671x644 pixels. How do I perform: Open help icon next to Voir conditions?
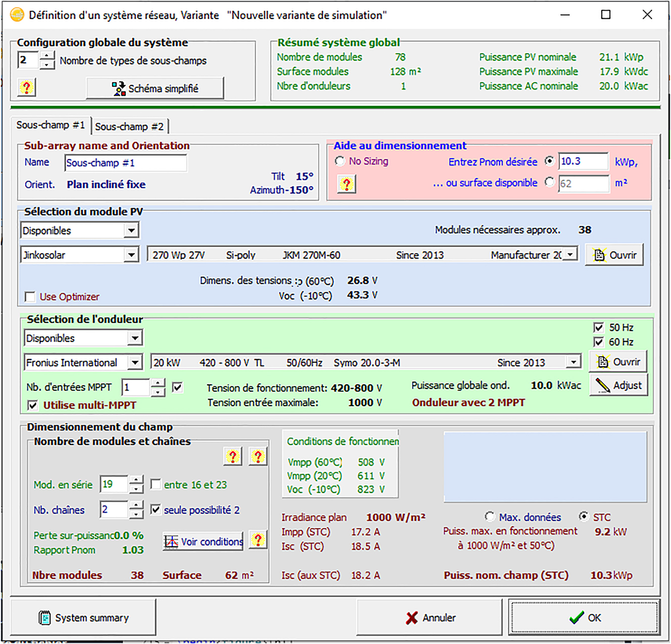click(x=258, y=540)
